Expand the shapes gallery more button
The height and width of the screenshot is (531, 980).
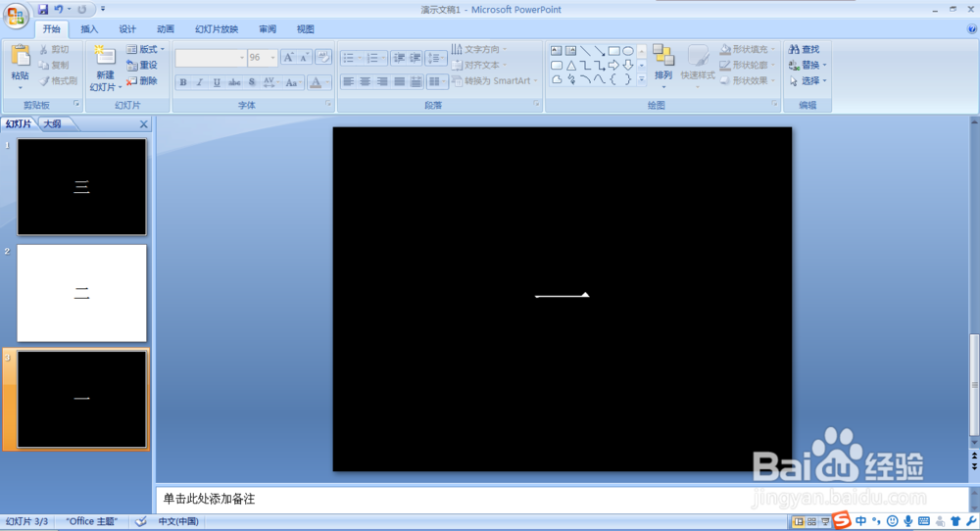point(642,79)
